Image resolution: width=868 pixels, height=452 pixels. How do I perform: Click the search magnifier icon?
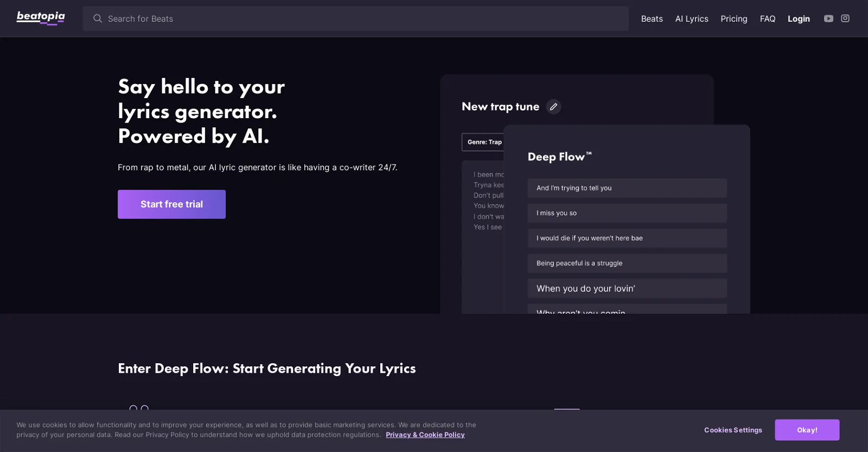tap(98, 18)
